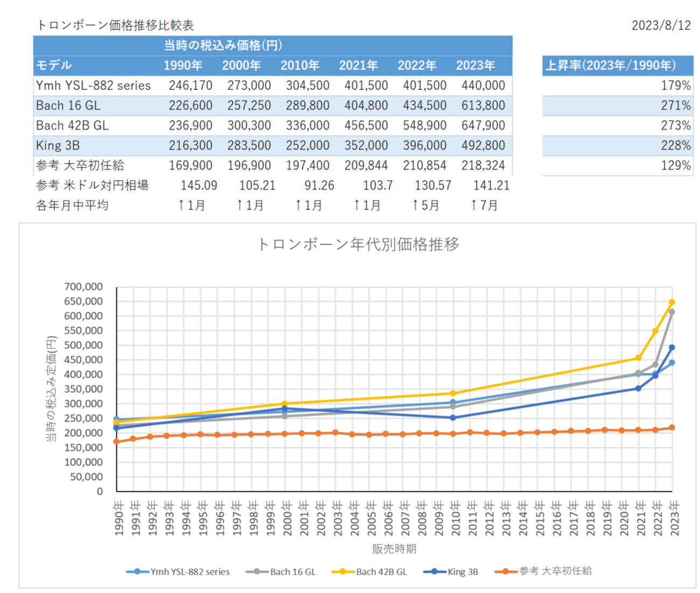Select the King 3B 2010 data point on chart

[453, 418]
